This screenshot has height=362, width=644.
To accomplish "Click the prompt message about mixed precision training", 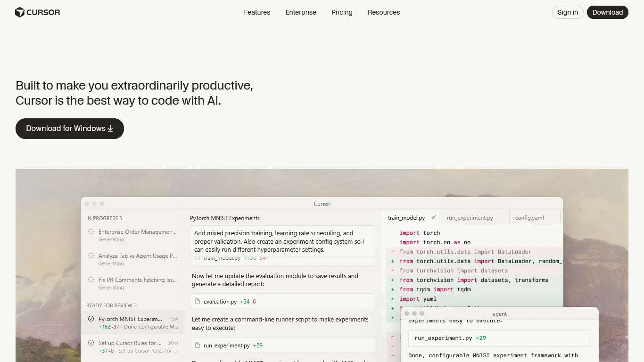I will tap(283, 241).
